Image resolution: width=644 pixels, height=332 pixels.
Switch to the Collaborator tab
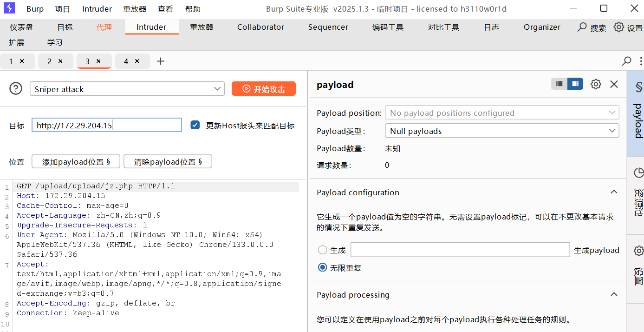pos(260,27)
